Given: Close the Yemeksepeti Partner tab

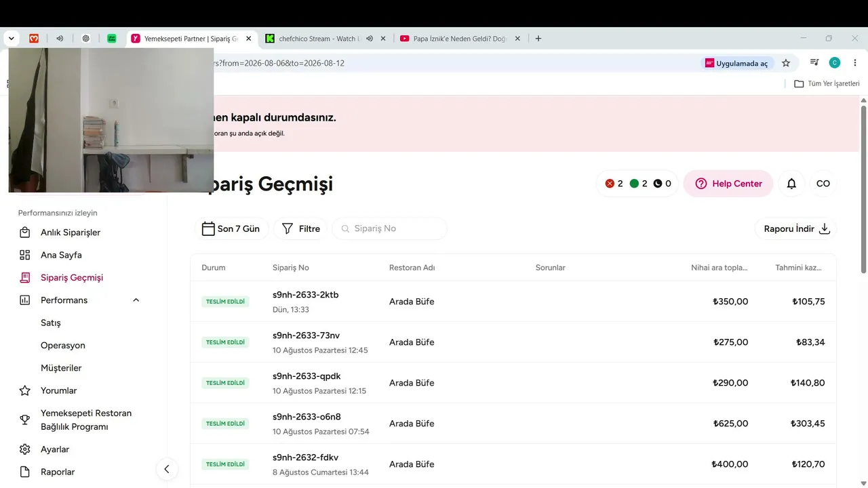Looking at the screenshot, I should (x=249, y=39).
